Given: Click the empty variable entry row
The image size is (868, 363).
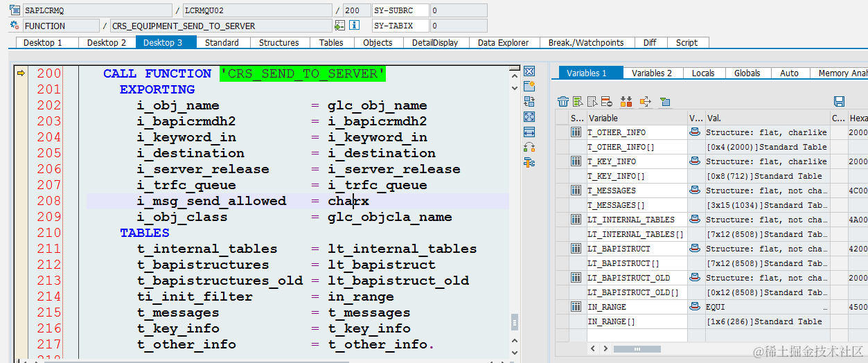Looking at the screenshot, I should point(637,335).
